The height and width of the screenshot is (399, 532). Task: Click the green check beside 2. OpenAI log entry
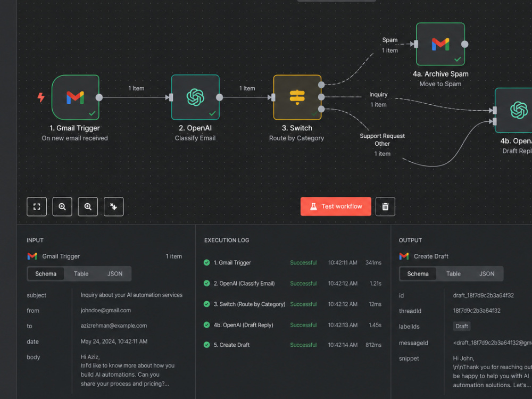click(206, 284)
